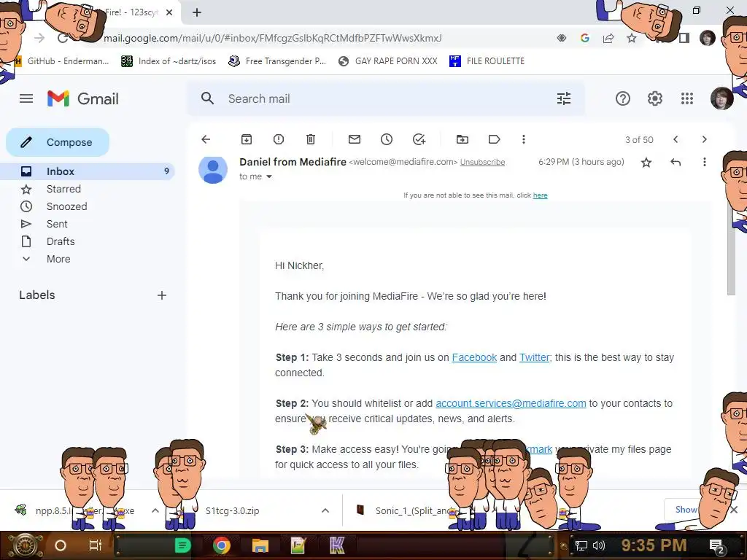This screenshot has width=747, height=560.
Task: Open a new browser tab
Action: click(197, 12)
